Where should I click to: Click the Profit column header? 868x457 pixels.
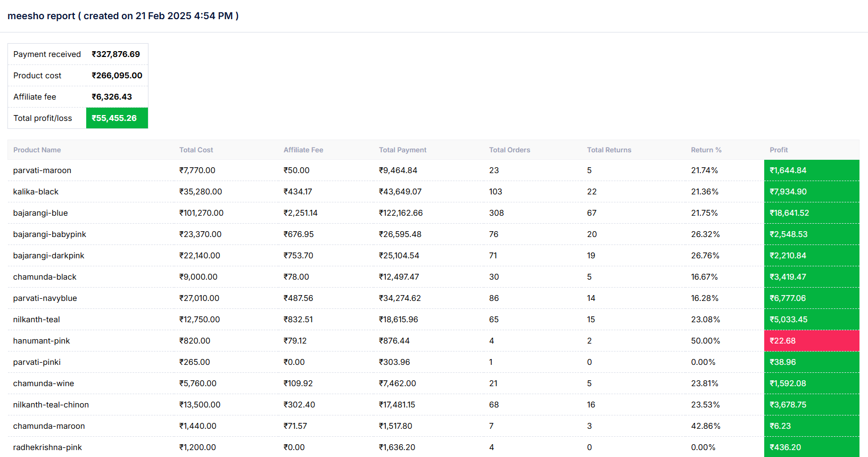(779, 150)
